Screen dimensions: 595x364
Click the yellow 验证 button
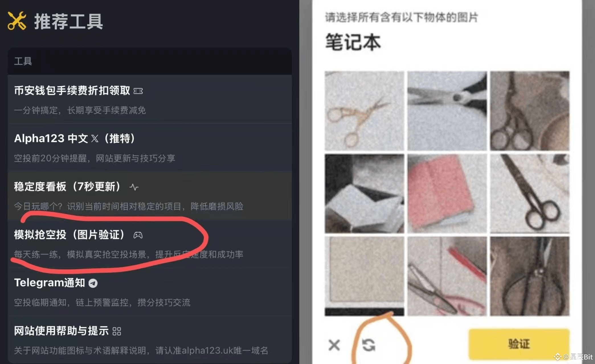point(519,344)
